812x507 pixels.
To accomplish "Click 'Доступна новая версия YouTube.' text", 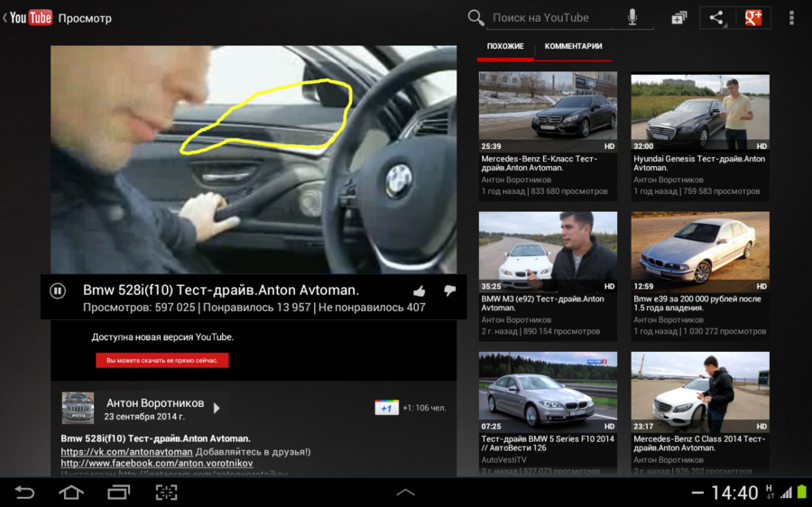I will 162,337.
